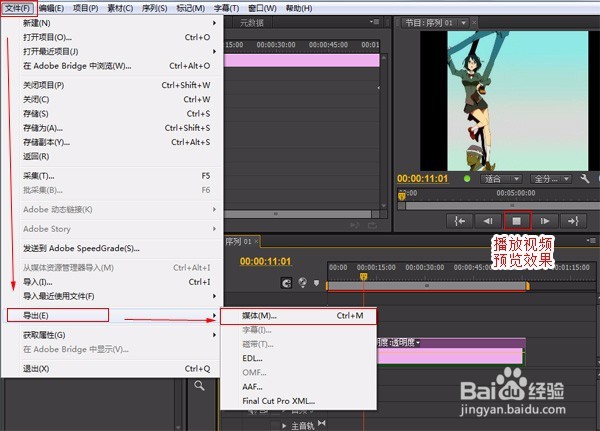Add a marker with the timeline marker icon
This screenshot has width=600, height=431.
pyautogui.click(x=316, y=283)
